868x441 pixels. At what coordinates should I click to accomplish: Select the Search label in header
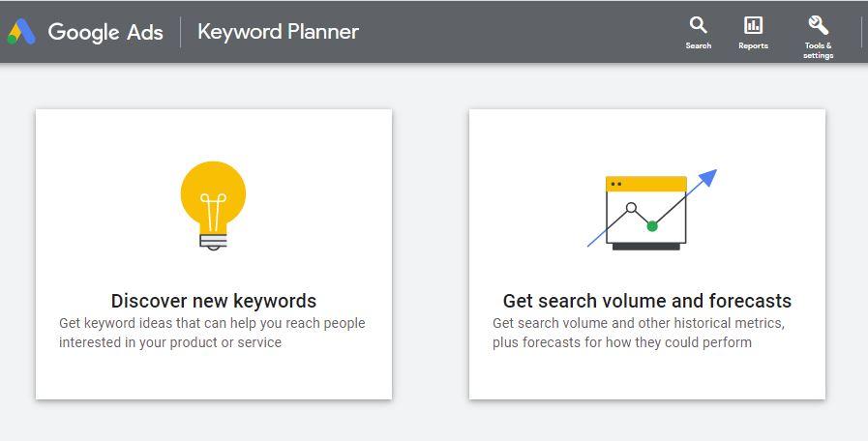pos(698,45)
